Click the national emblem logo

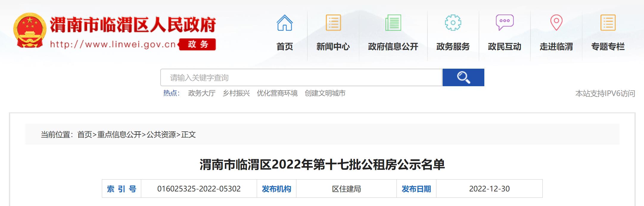(30, 30)
